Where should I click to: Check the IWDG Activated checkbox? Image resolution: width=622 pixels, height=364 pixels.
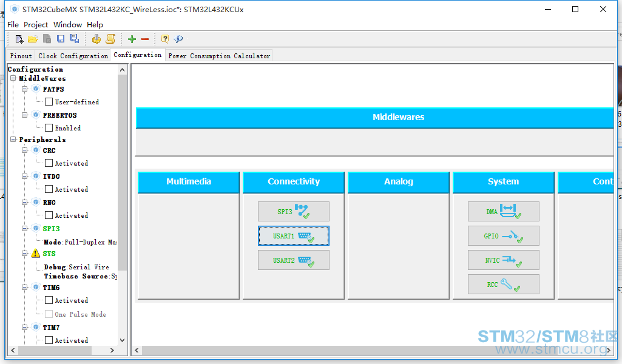pyautogui.click(x=49, y=189)
